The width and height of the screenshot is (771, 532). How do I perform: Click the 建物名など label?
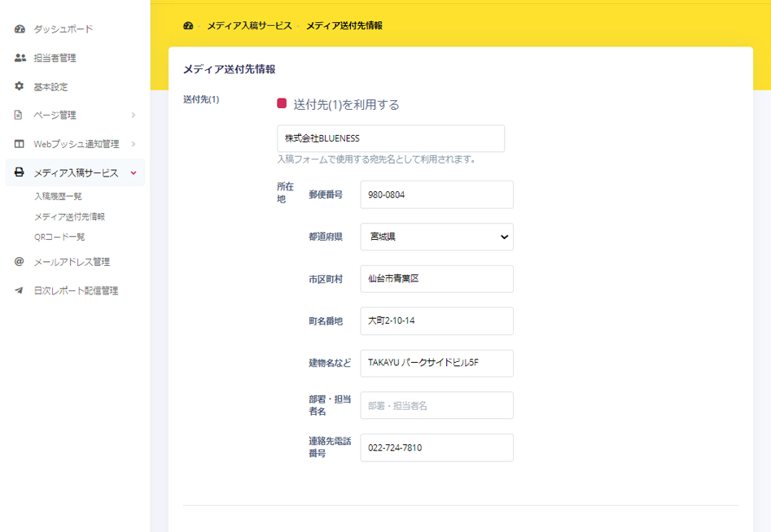pos(330,363)
